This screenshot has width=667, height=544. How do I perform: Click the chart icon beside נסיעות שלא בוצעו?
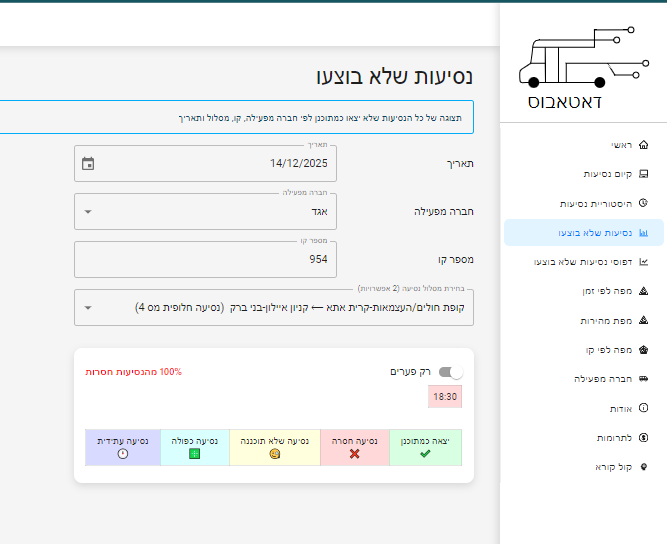click(643, 233)
